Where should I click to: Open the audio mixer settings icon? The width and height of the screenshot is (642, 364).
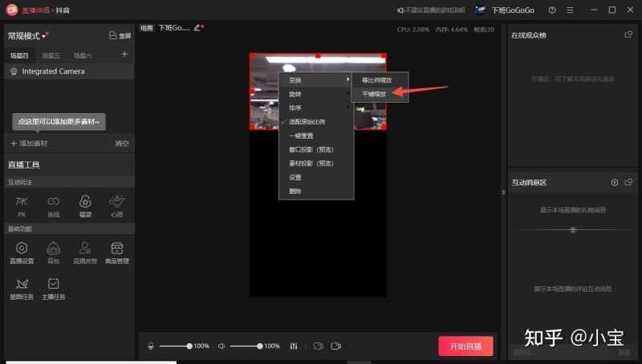tap(294, 346)
